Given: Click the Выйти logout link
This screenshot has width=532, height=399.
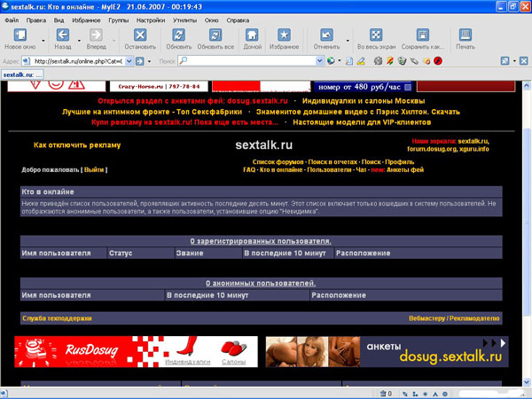Looking at the screenshot, I should click(x=95, y=169).
